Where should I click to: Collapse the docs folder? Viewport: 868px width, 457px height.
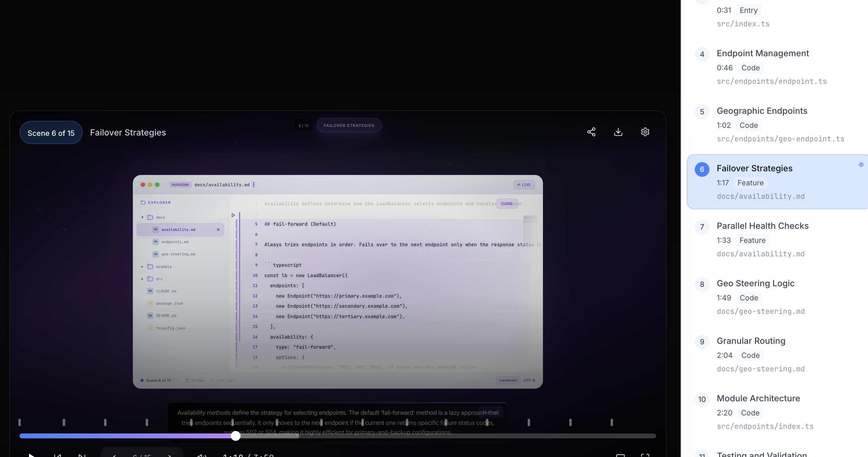[x=142, y=217]
